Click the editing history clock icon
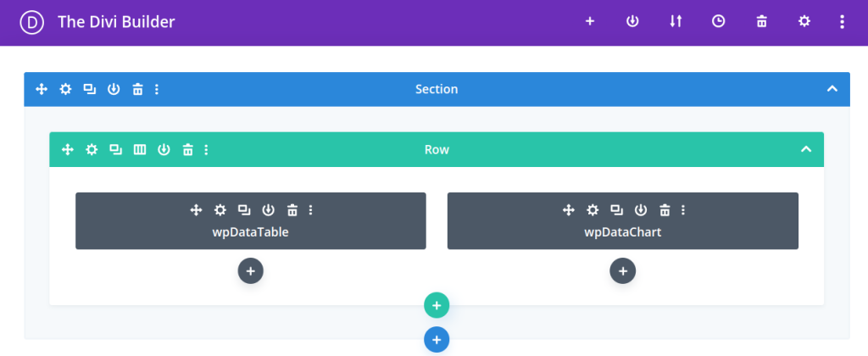868x356 pixels. tap(718, 21)
